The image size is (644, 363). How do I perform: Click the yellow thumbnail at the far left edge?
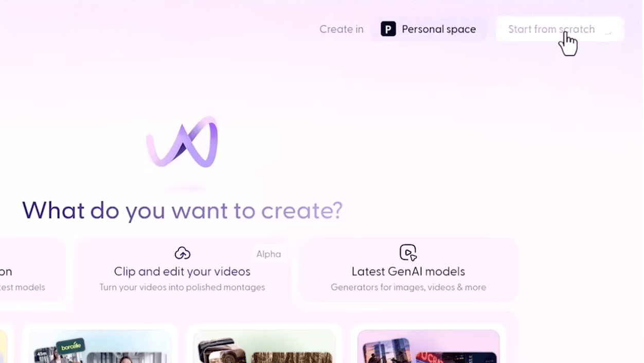pyautogui.click(x=4, y=346)
